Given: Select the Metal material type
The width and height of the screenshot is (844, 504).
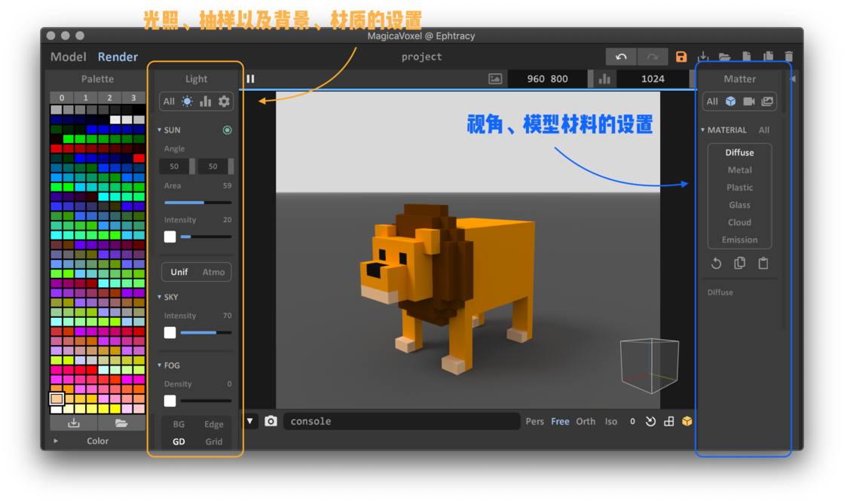Looking at the screenshot, I should (739, 170).
